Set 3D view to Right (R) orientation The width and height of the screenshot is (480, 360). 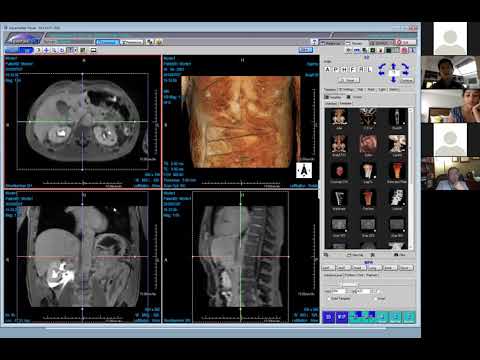(x=361, y=69)
